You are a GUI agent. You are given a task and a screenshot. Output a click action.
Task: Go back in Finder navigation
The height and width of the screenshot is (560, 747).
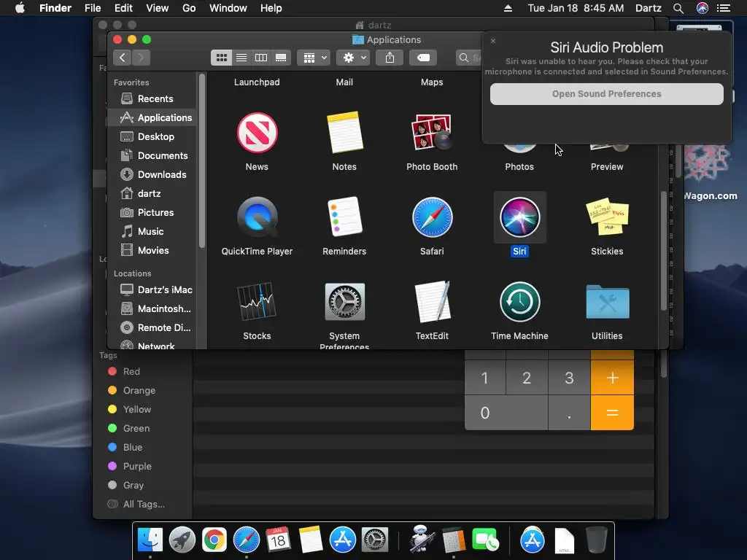pos(123,58)
